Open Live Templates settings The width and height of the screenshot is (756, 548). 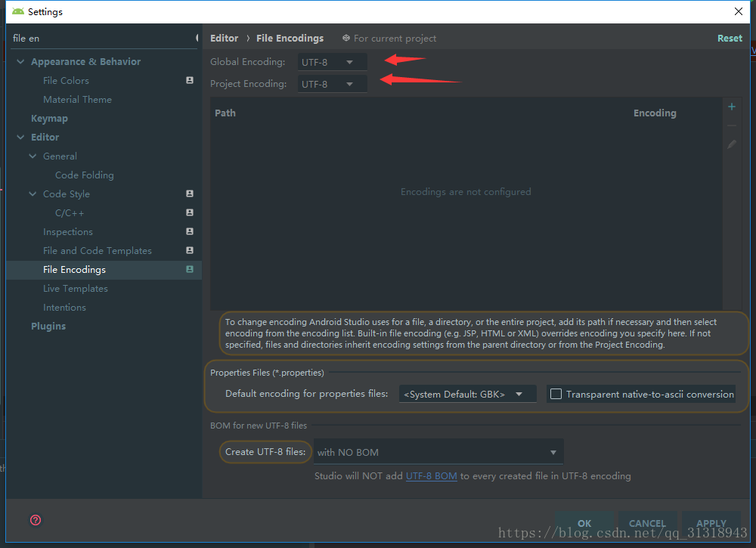[75, 288]
